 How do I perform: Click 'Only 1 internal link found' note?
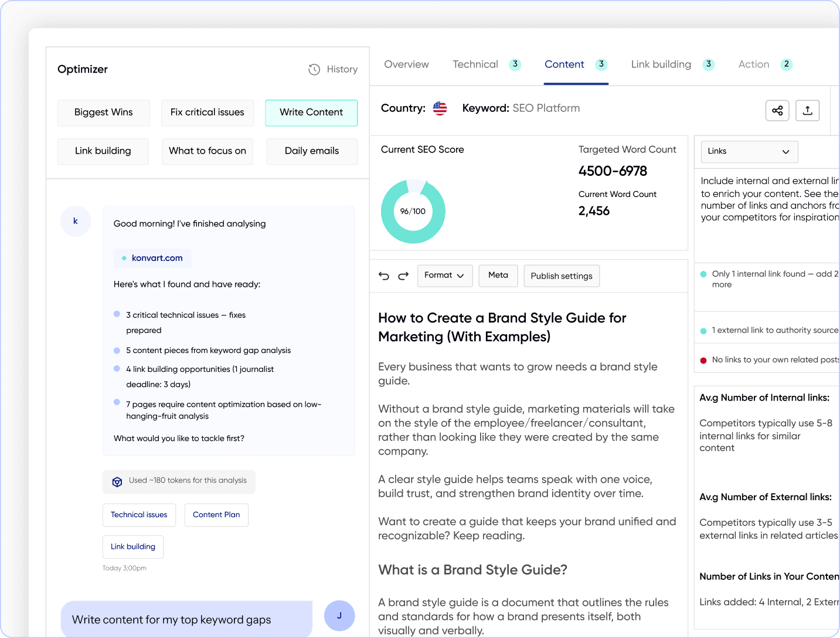(775, 279)
